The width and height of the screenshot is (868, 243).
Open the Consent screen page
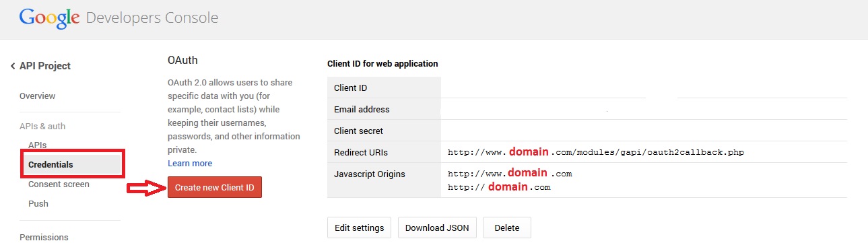59,184
